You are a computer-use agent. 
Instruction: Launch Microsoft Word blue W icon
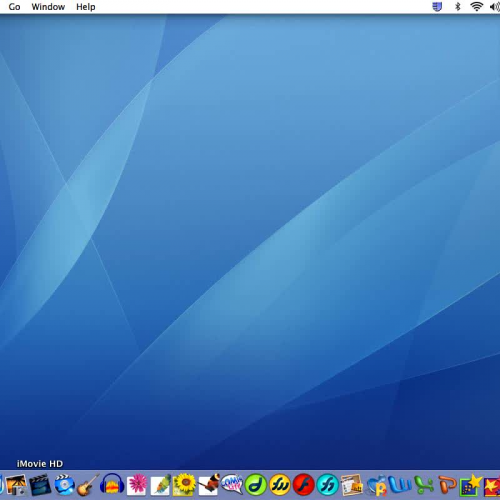point(400,485)
